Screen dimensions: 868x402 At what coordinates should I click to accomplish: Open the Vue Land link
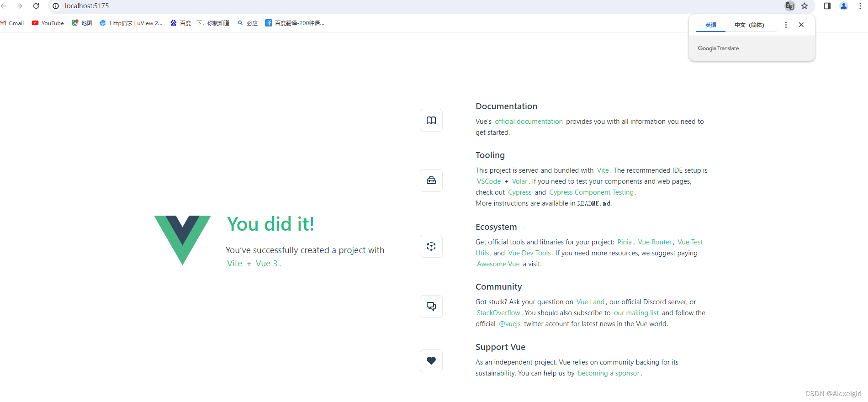point(590,302)
